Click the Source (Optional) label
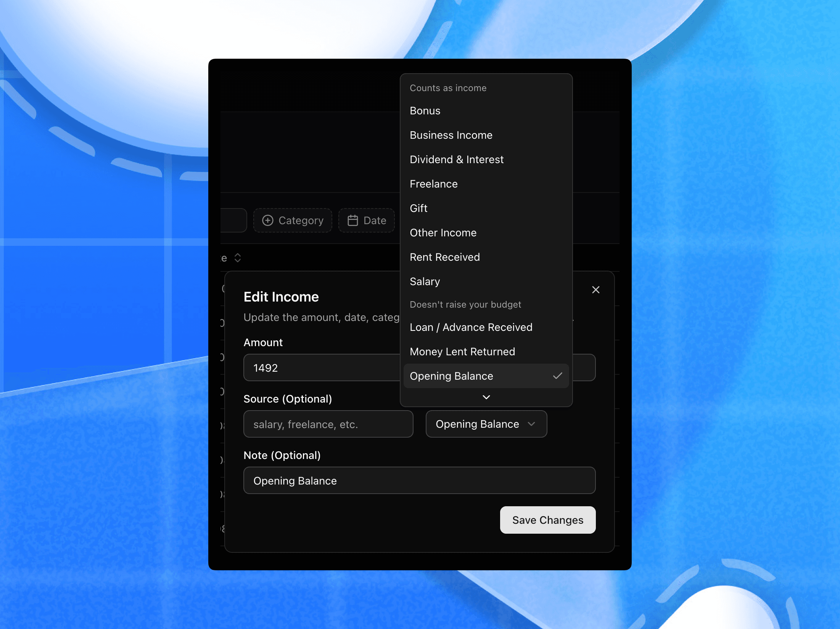The width and height of the screenshot is (840, 629). tap(288, 399)
